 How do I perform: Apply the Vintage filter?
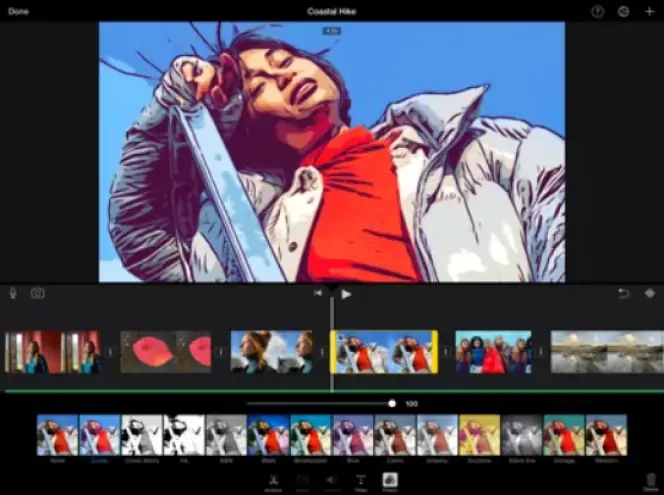(564, 435)
